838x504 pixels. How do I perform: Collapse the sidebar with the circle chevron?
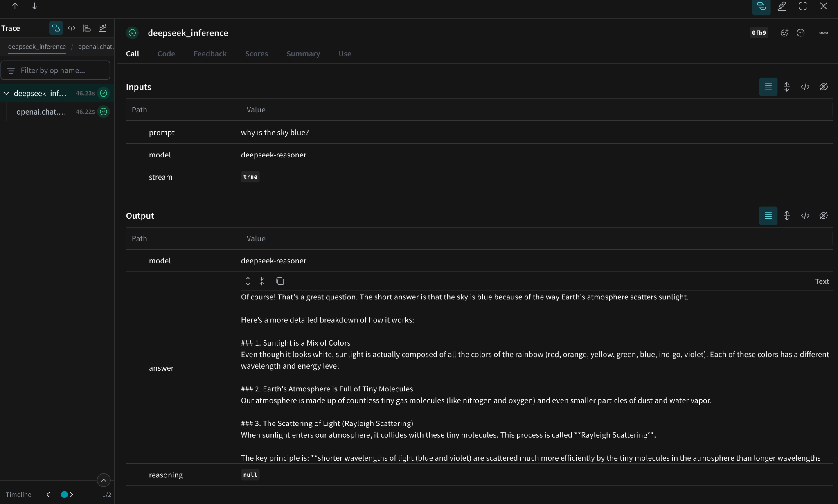(x=103, y=480)
